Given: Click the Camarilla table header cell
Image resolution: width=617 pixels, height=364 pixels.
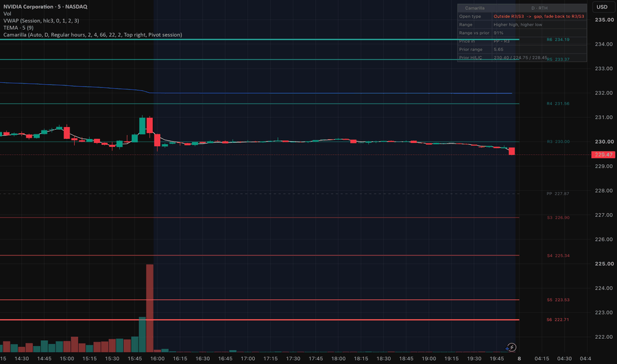Looking at the screenshot, I should pyautogui.click(x=475, y=8).
